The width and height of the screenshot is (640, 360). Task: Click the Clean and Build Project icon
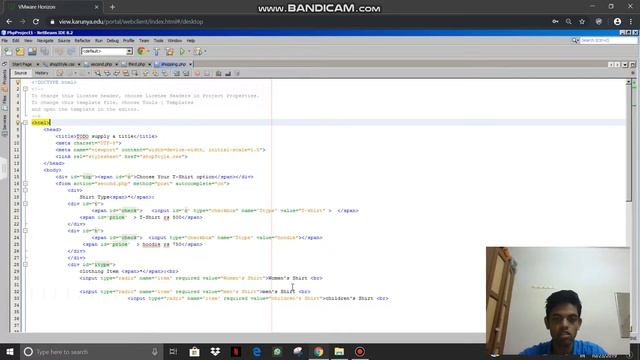click(170, 51)
